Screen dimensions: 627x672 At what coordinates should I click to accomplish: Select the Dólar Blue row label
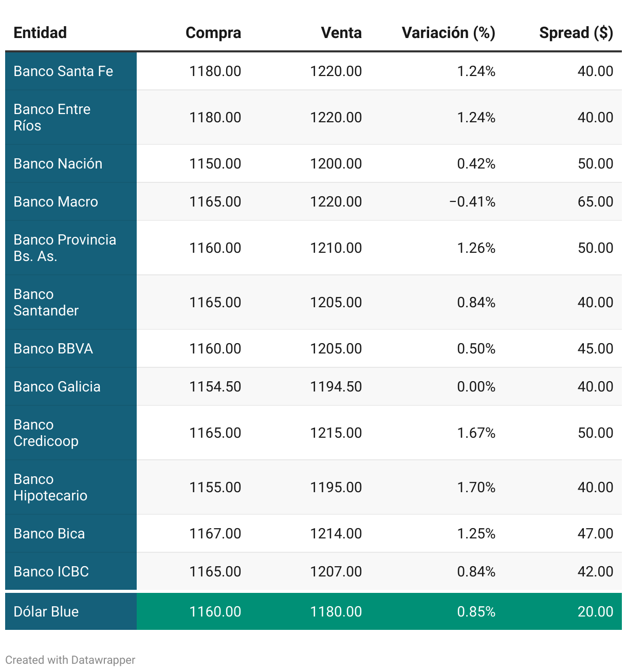coord(46,612)
